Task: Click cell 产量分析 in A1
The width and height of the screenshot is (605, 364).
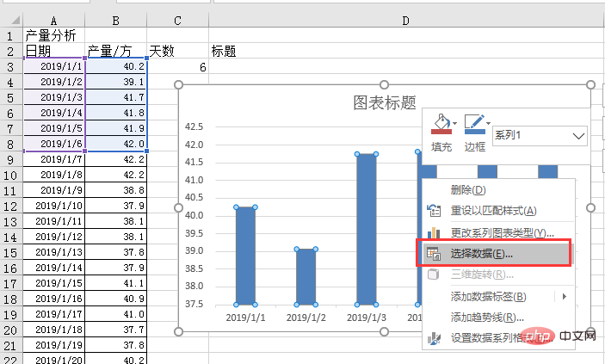Action: click(53, 35)
